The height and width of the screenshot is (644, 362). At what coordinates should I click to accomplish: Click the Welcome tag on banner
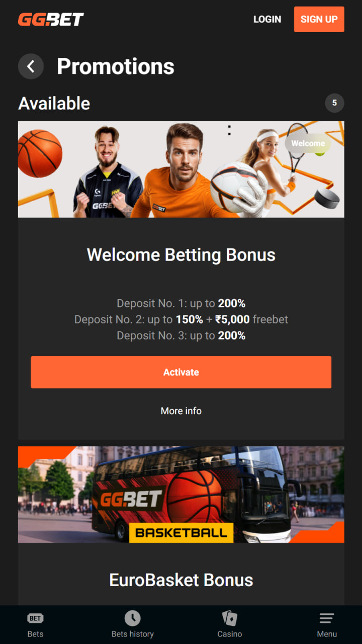[308, 143]
